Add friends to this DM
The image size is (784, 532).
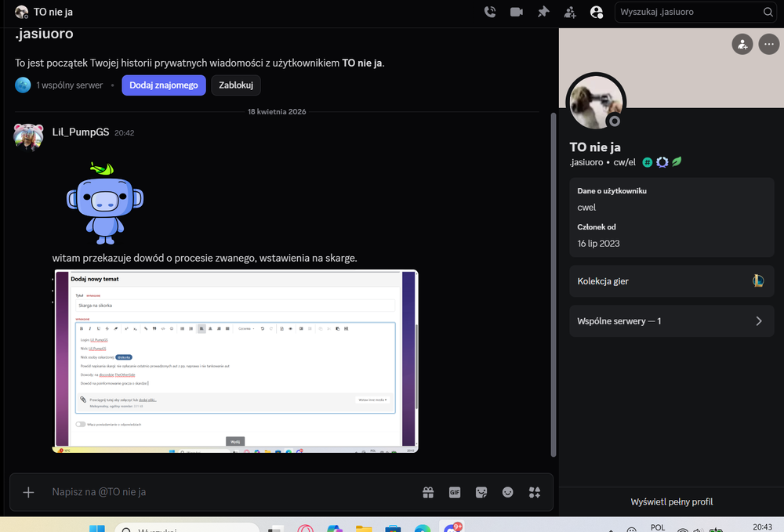coord(570,12)
